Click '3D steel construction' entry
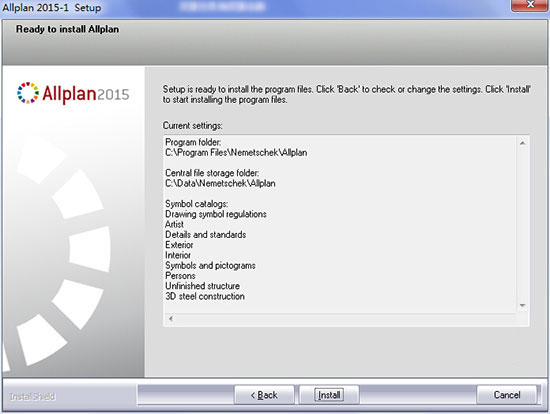The height and width of the screenshot is (414, 550). 205,296
